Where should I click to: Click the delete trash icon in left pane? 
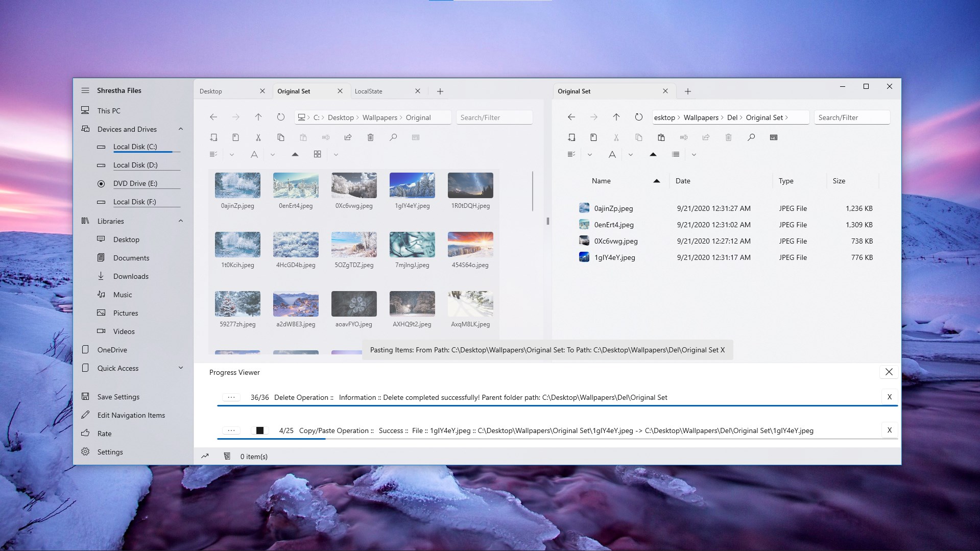pyautogui.click(x=371, y=137)
